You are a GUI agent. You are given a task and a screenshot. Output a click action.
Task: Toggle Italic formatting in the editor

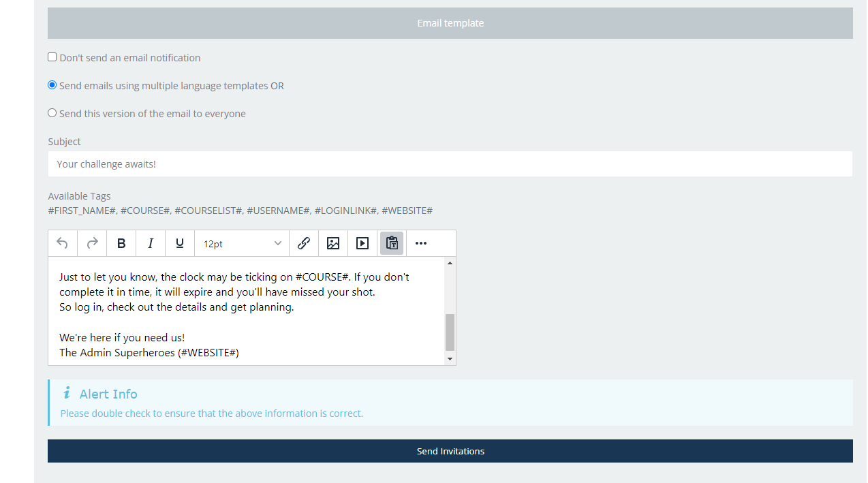(x=151, y=243)
